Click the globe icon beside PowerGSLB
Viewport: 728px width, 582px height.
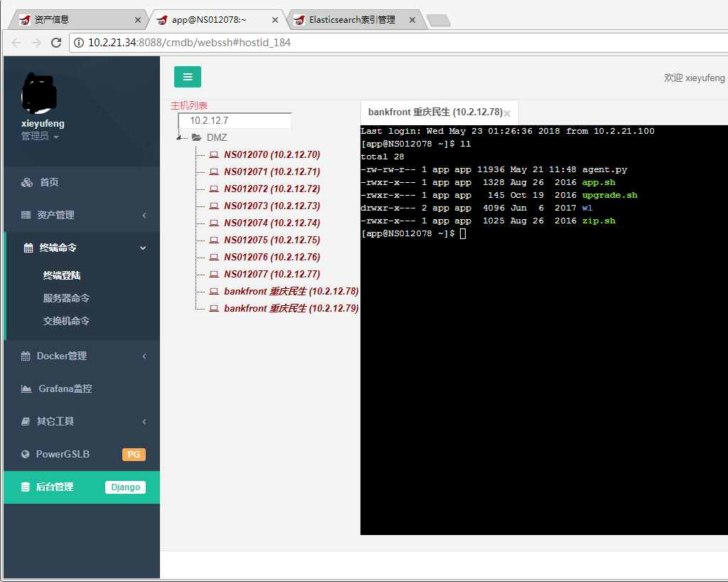coord(25,454)
